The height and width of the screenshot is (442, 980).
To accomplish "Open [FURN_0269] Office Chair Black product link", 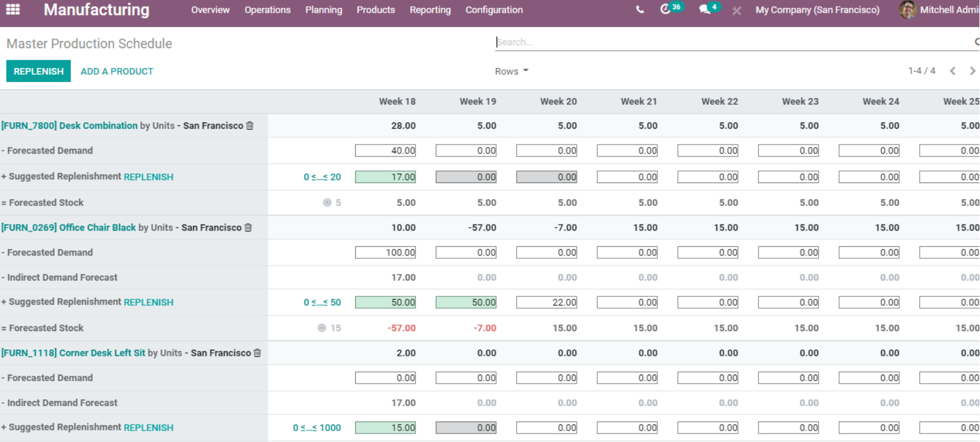I will (x=69, y=227).
